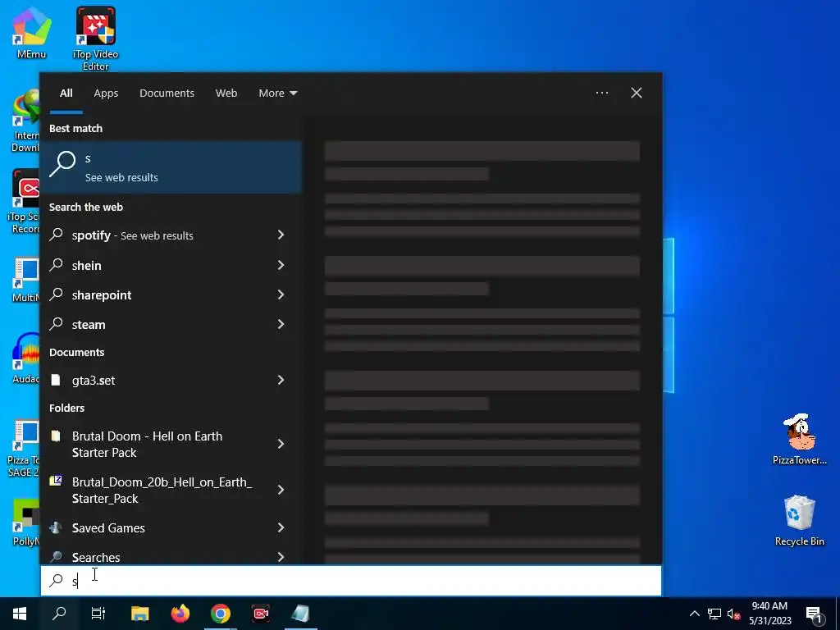Open the Action Center notifications icon

(x=815, y=614)
